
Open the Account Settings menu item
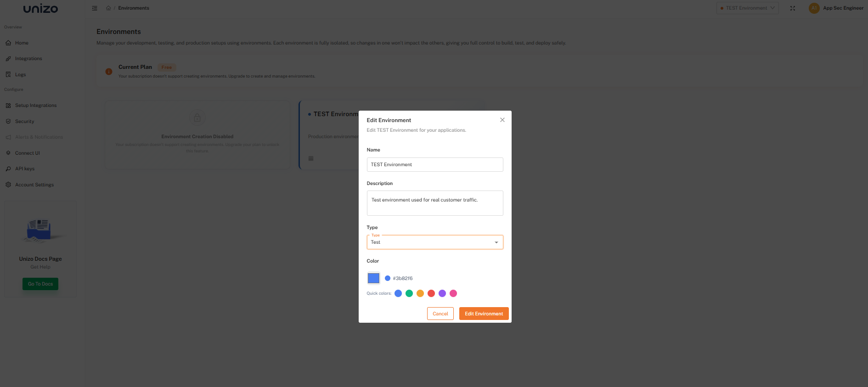[34, 185]
